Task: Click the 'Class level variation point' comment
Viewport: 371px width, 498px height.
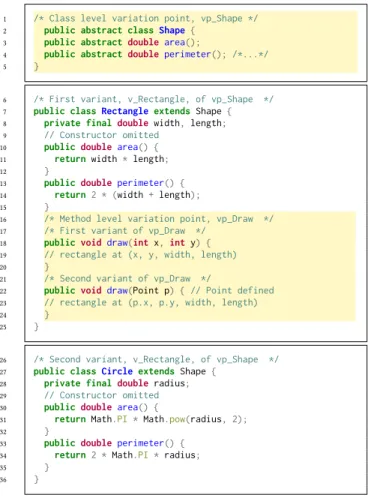Action: pyautogui.click(x=146, y=18)
